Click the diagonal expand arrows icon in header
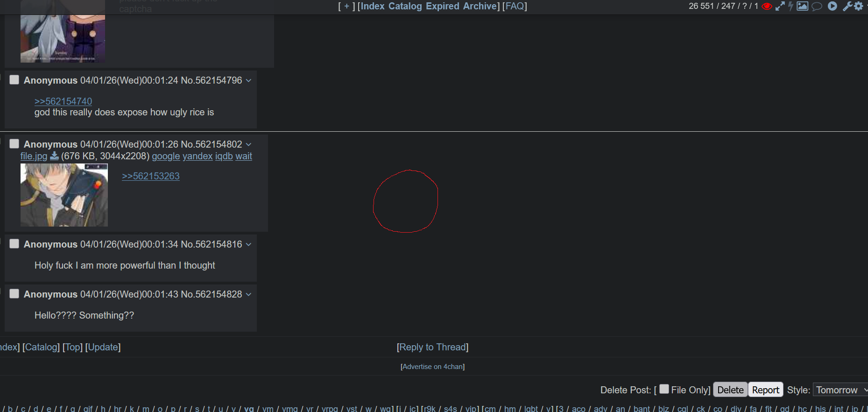Screen dimensions: 868x412 pos(780,6)
